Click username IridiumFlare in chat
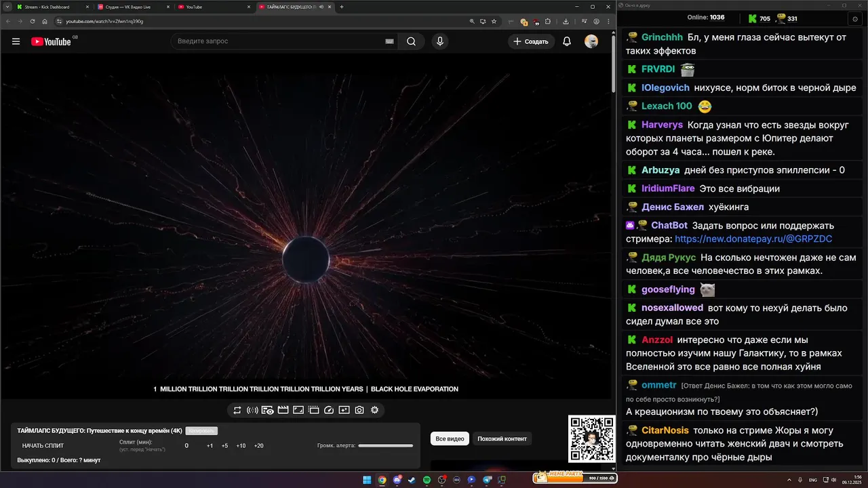Viewport: 868px width, 488px height. pos(668,188)
